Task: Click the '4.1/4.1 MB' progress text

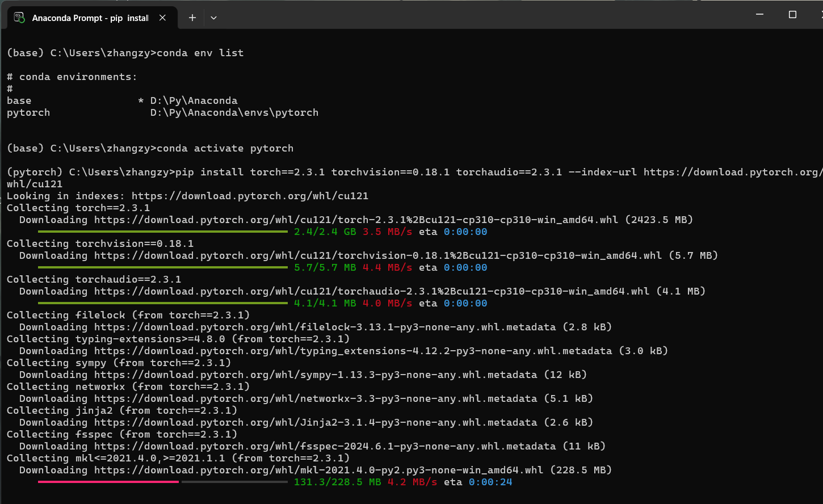Action: [x=325, y=303]
